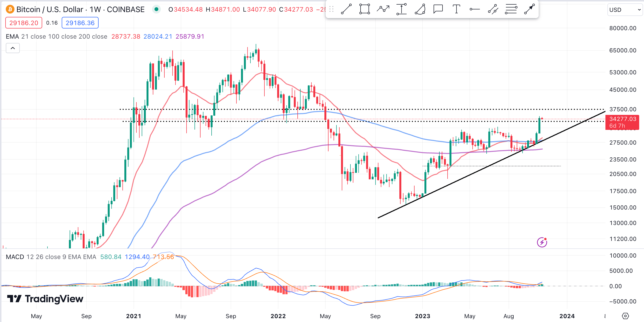Select the price range measure tool

click(x=402, y=9)
